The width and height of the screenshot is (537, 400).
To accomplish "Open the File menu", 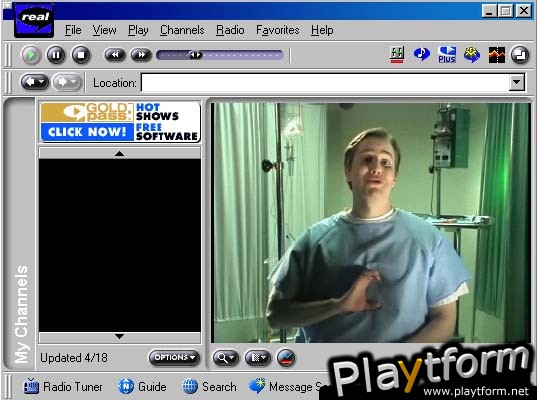I will coord(73,30).
